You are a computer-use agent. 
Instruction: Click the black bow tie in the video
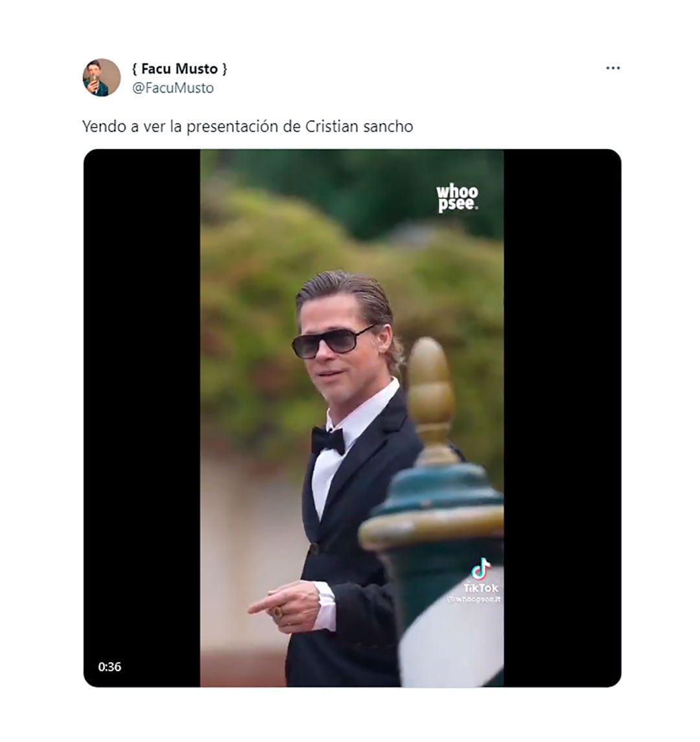(x=327, y=441)
